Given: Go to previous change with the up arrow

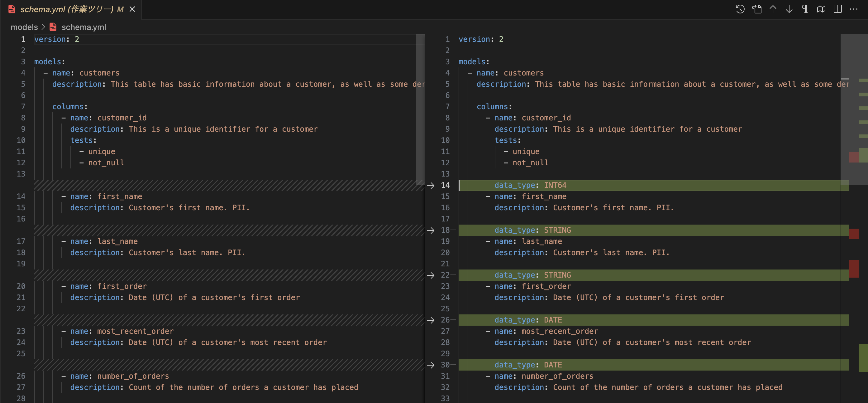Looking at the screenshot, I should (x=773, y=9).
